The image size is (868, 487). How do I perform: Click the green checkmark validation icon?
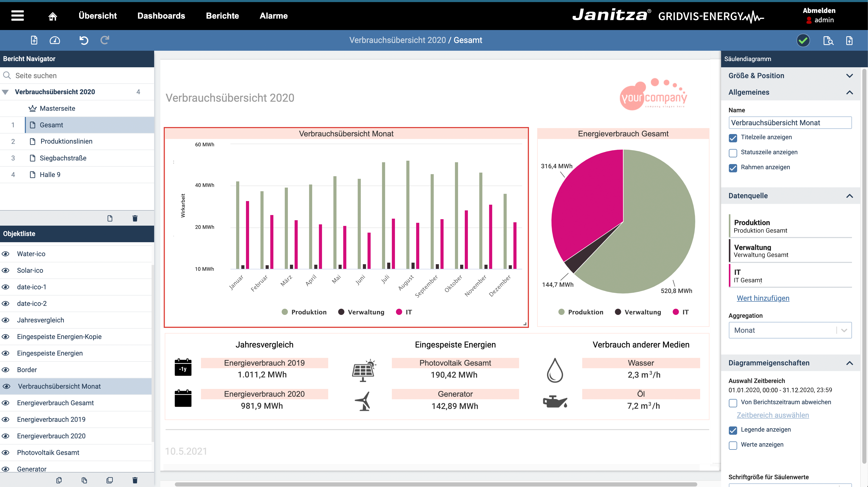(x=803, y=40)
